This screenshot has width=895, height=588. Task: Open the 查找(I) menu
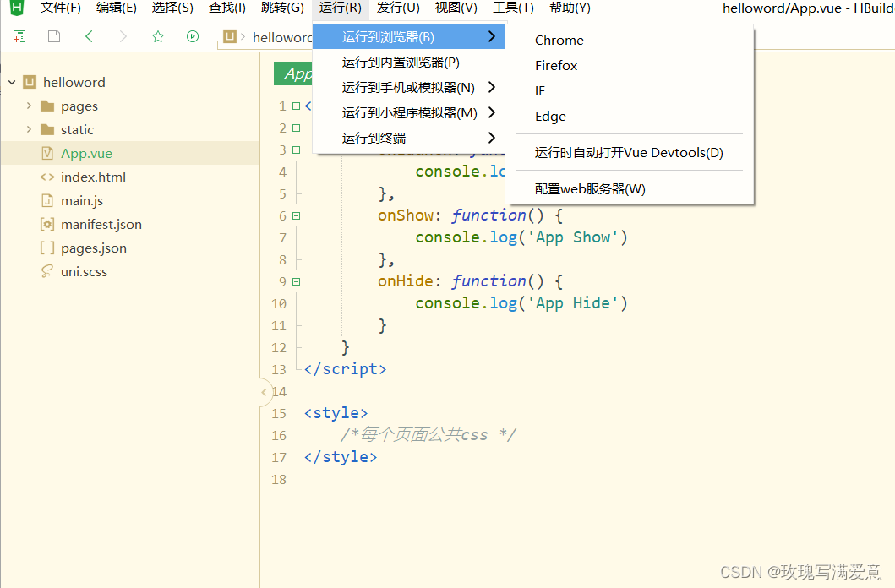tap(227, 8)
